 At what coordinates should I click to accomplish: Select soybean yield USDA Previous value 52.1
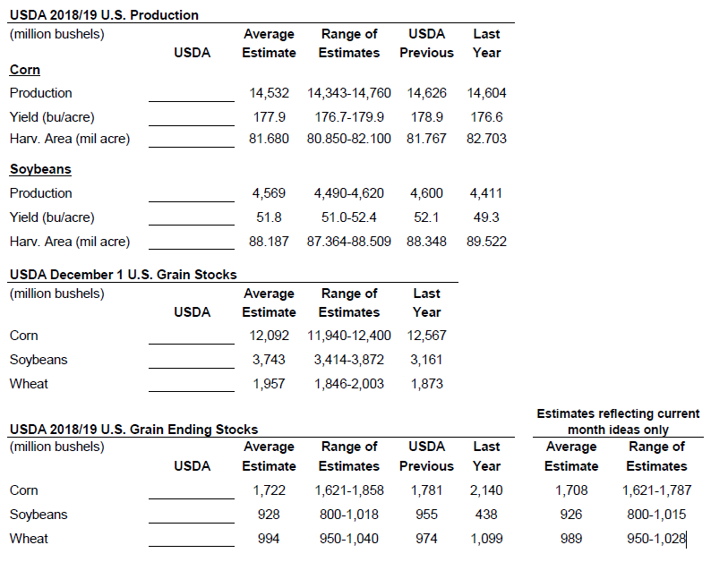426,217
